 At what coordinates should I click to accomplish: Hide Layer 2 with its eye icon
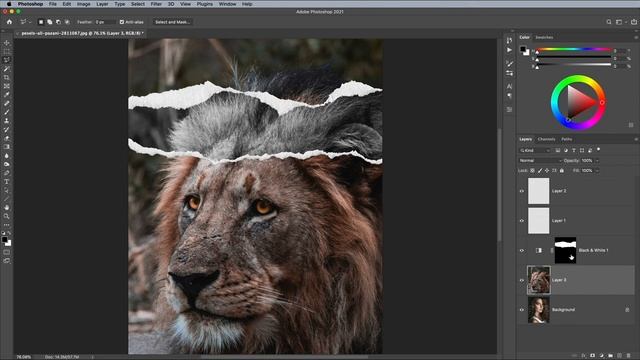[x=522, y=191]
